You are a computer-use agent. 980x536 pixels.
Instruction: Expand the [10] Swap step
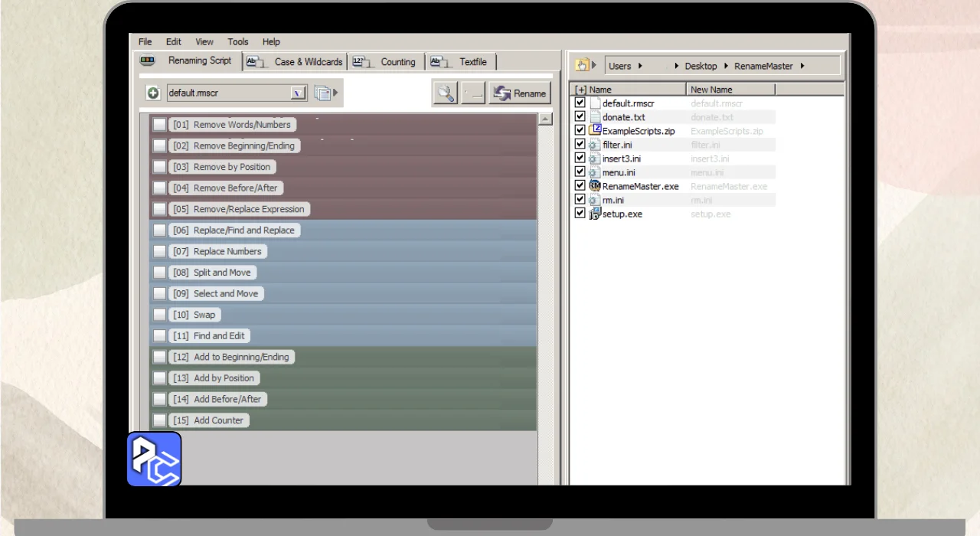[194, 315]
